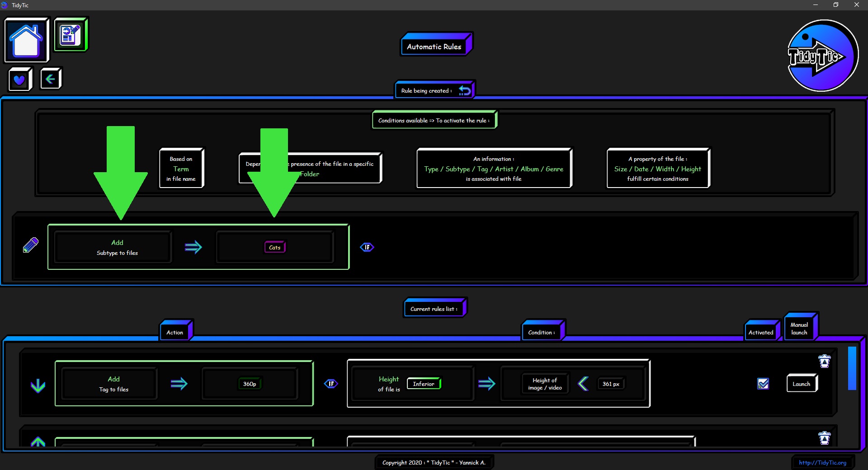Click the arrow between Add Subtype and Cats
Screen dimensions: 868x470
pyautogui.click(x=193, y=247)
